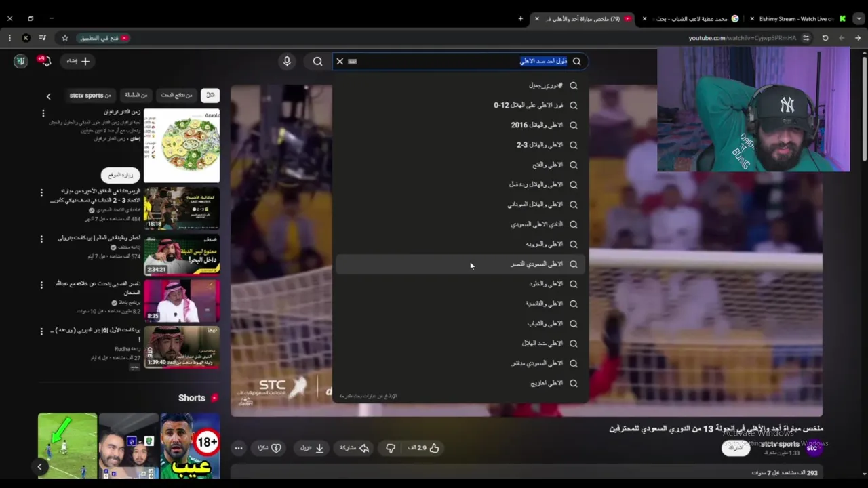
Task: Open the Create (إنشاء) plus button
Action: pos(79,61)
